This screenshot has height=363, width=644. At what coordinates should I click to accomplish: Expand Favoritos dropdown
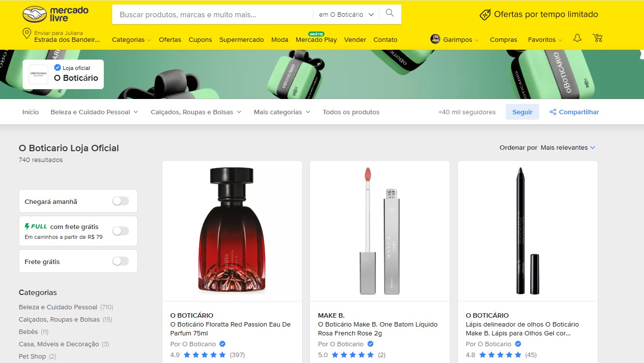(x=545, y=39)
